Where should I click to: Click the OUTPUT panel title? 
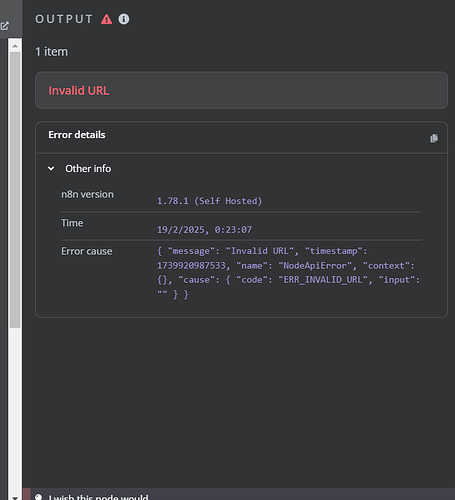(x=64, y=19)
